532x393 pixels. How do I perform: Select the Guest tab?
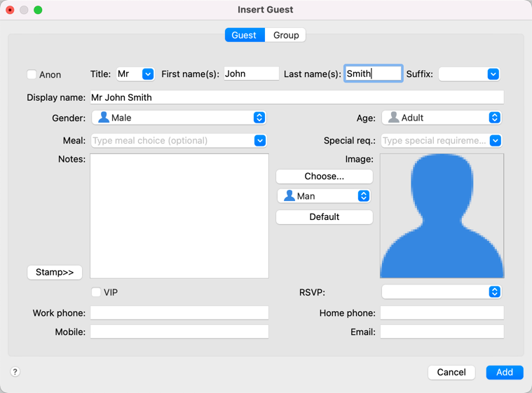pos(244,35)
